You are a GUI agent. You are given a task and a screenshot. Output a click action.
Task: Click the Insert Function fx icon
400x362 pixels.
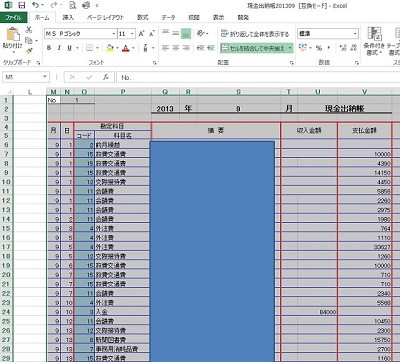(106, 77)
